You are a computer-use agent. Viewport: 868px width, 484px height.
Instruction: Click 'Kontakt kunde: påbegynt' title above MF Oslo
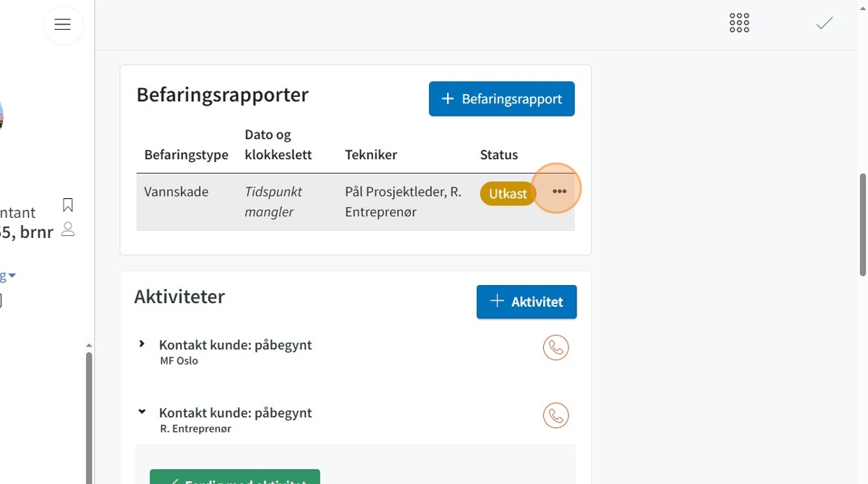pyautogui.click(x=235, y=345)
